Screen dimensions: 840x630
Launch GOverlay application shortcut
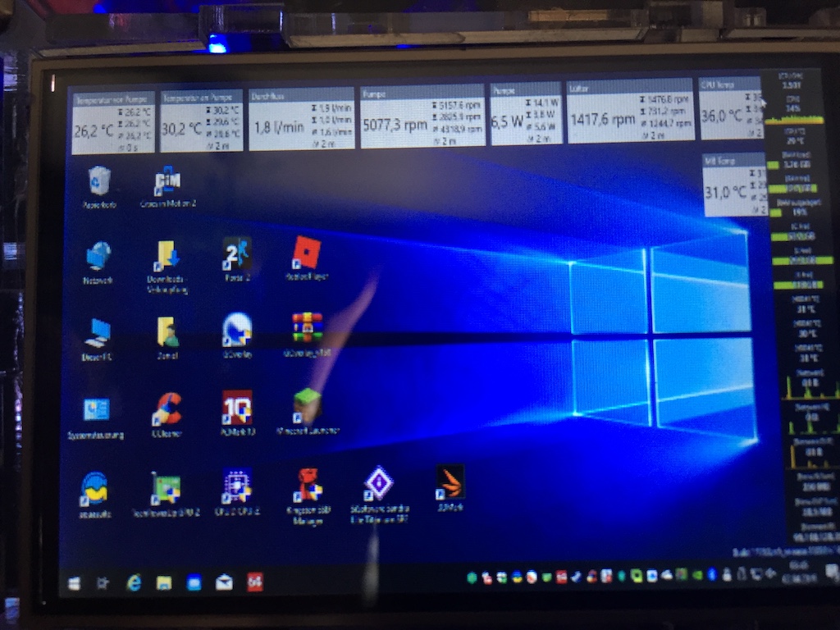pos(237,336)
